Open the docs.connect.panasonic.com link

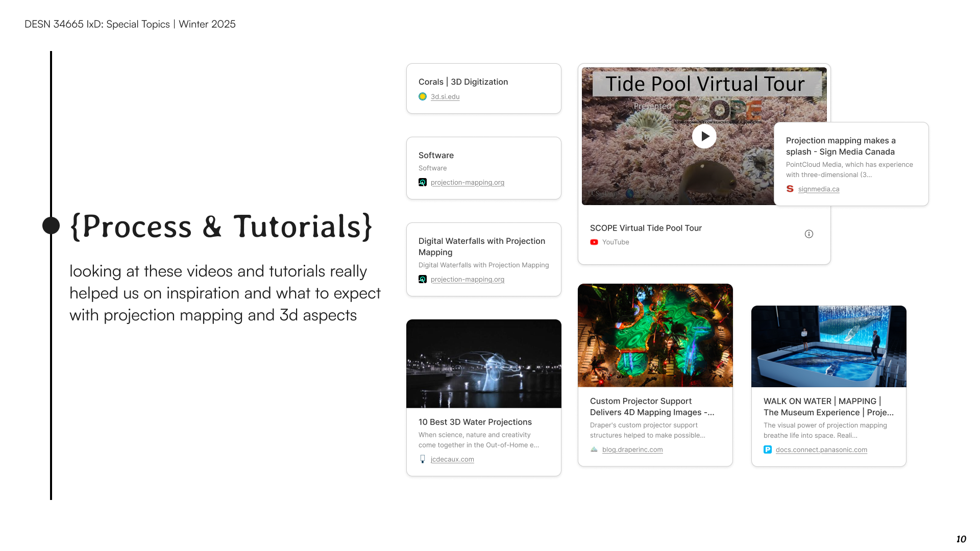(821, 449)
